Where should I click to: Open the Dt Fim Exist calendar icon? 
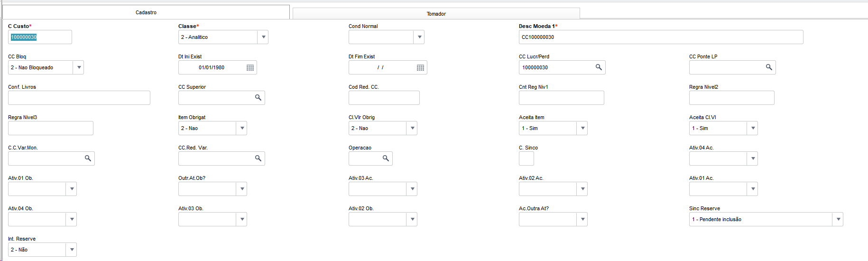(x=420, y=68)
